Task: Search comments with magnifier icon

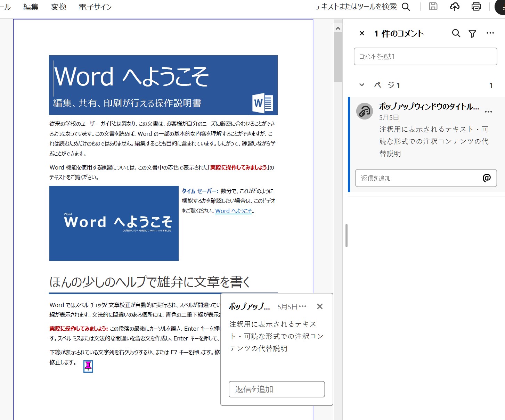Action: [456, 33]
